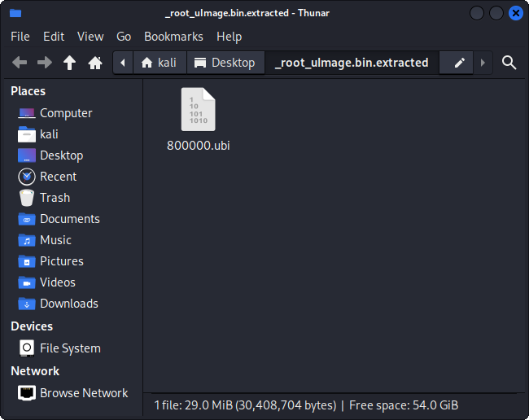
Task: Select the 800000.ubi file
Action: point(198,120)
